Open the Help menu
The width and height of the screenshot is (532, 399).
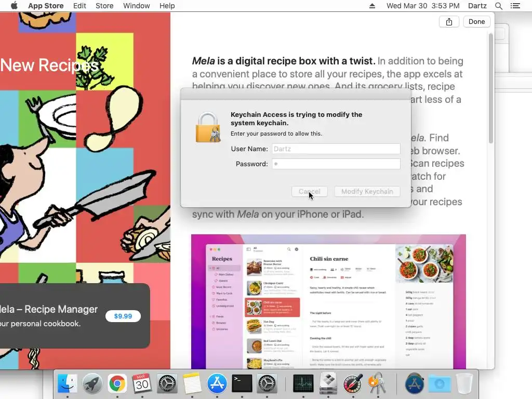(167, 6)
